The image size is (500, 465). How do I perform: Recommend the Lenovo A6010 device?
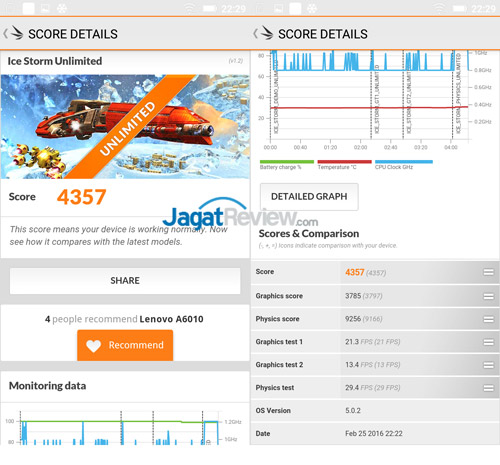125,345
